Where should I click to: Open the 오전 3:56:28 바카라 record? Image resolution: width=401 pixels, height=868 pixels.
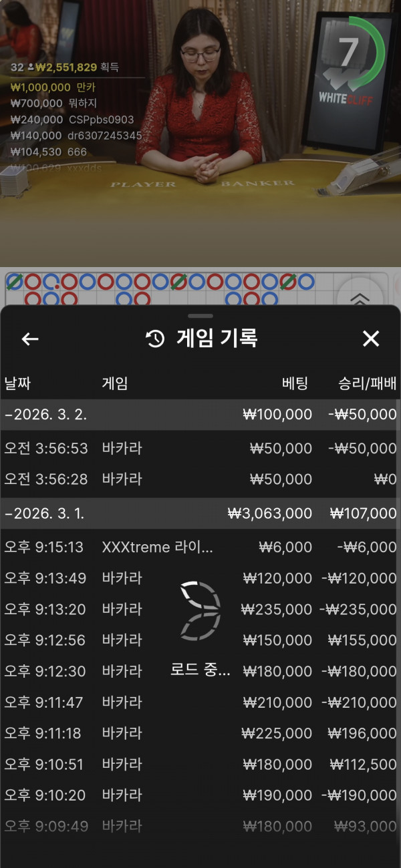200,479
